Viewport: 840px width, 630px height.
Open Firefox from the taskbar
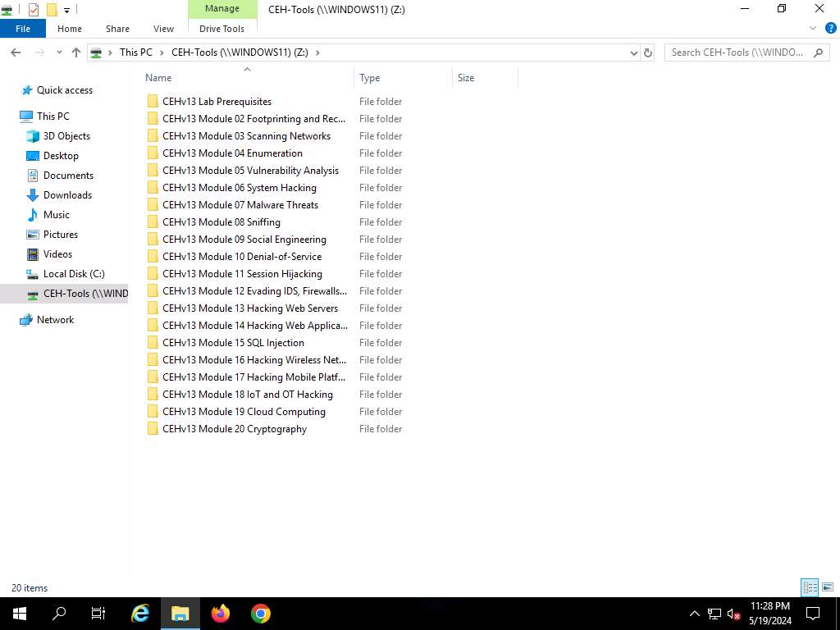coord(221,614)
